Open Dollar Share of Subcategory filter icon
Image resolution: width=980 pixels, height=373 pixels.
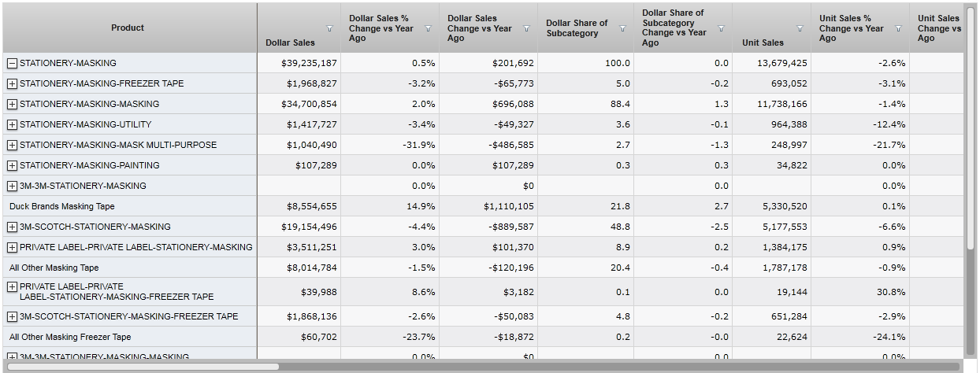click(x=622, y=28)
